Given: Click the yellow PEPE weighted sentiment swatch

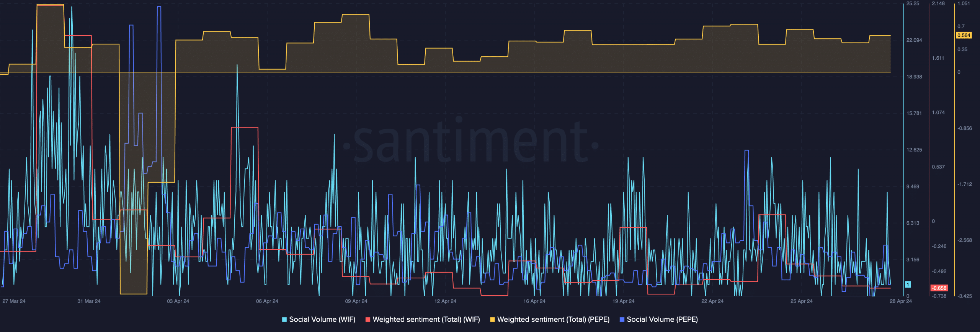Looking at the screenshot, I should [x=492, y=319].
